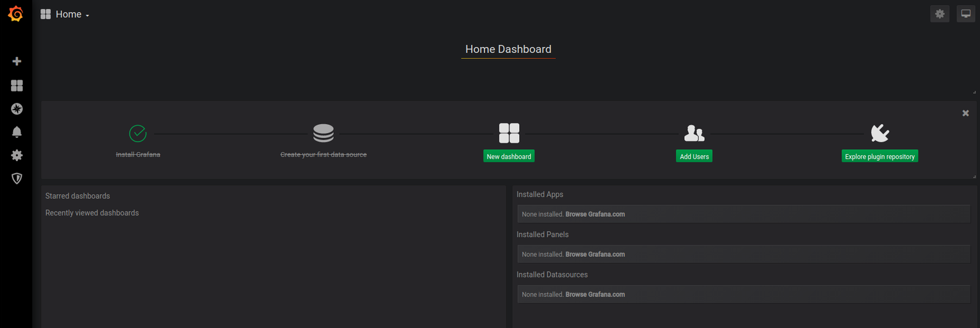Click the Installed Datasources heading
The width and height of the screenshot is (980, 328).
(552, 275)
